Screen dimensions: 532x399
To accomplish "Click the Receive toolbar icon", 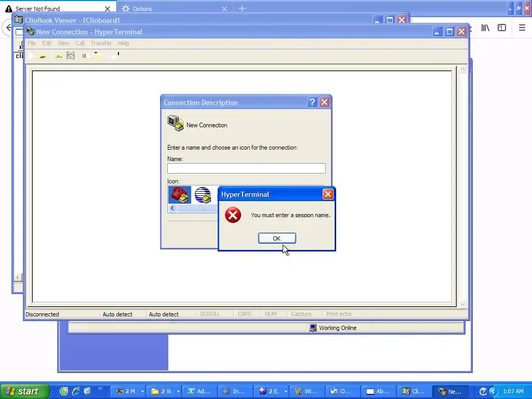I will click(97, 56).
